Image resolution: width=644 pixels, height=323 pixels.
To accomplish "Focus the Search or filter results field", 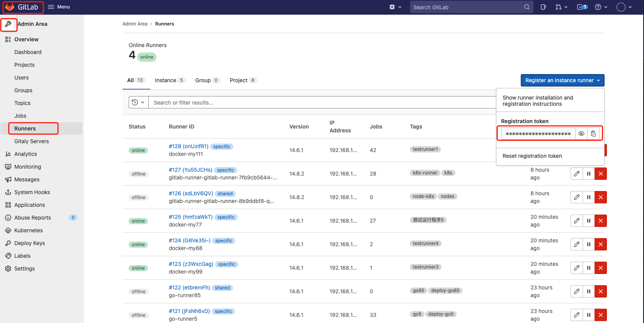I will point(323,102).
